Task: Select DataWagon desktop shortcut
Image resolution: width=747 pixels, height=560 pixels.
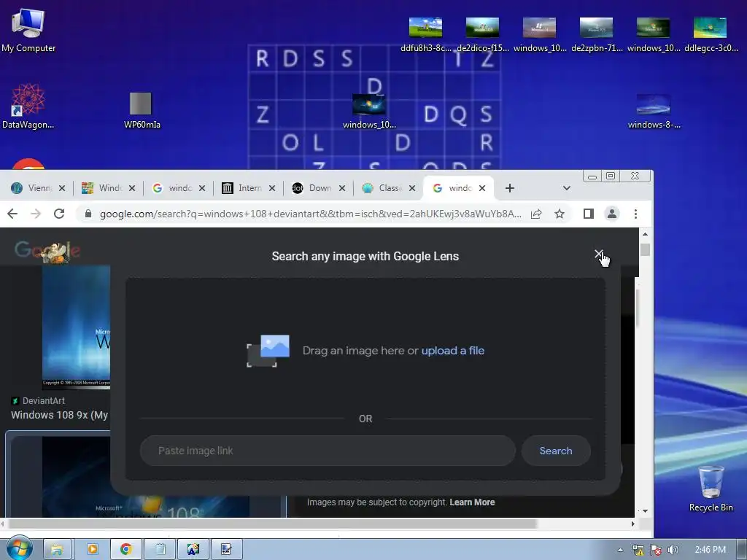Action: (x=28, y=106)
